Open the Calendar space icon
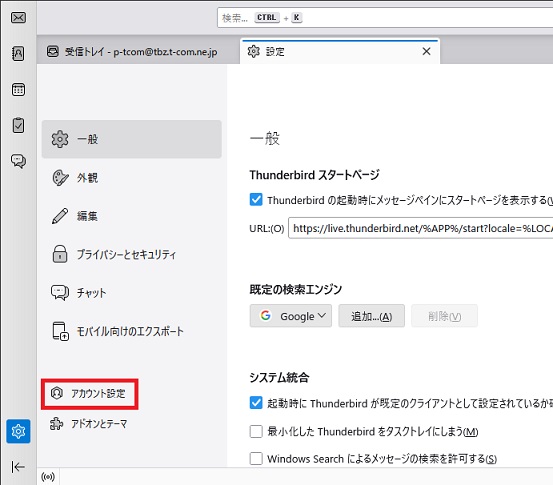Screen dimensions: 553x485 (18, 90)
